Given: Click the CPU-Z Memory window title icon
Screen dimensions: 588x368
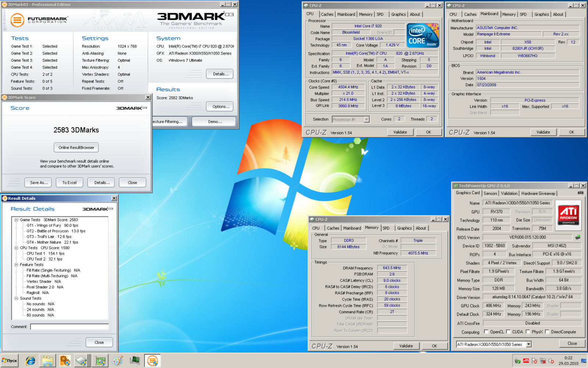Looking at the screenshot, I should (312, 219).
